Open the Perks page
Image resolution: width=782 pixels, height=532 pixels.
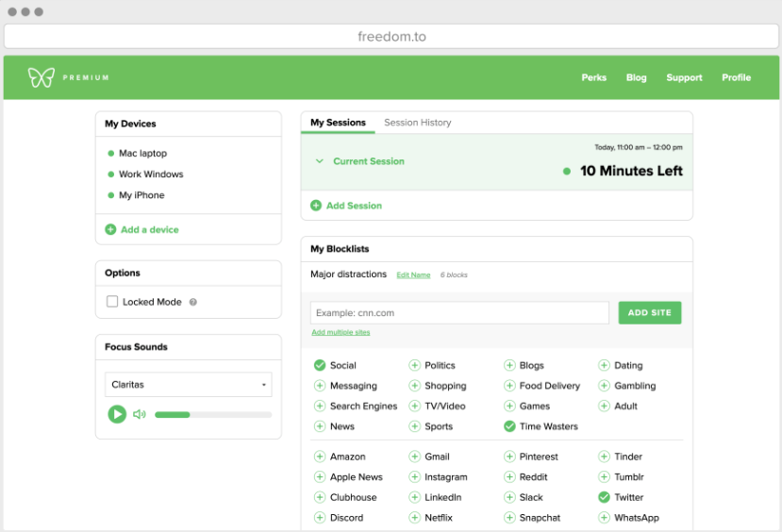(594, 77)
